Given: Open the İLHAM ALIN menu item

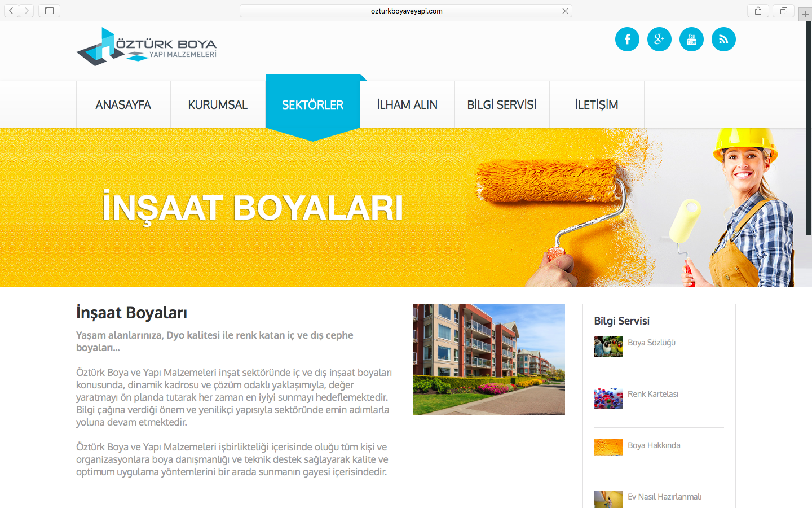Looking at the screenshot, I should (407, 104).
